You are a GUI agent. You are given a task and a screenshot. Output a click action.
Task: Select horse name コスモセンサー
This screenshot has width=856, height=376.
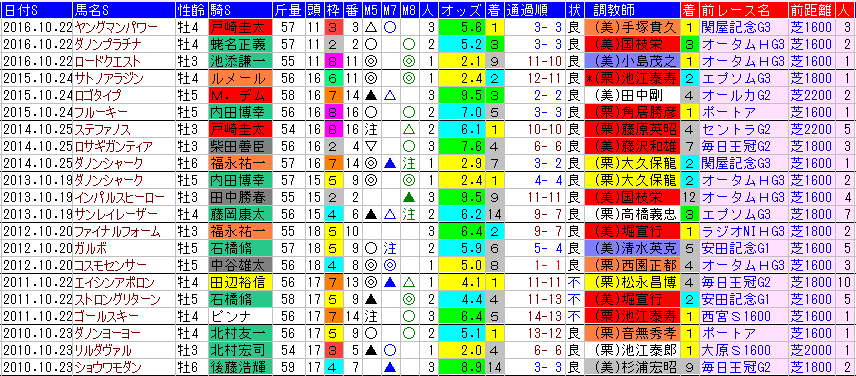click(110, 265)
